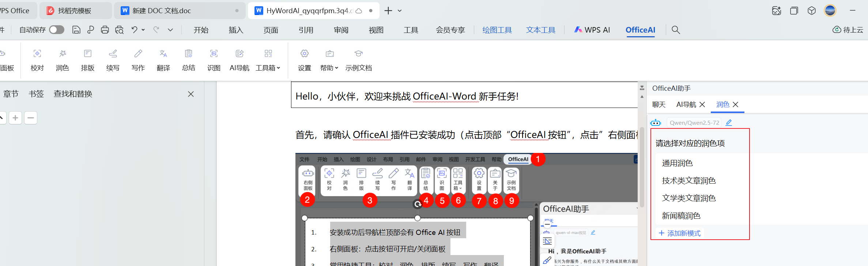Click the 添加新模式 link
Viewport: 868px width, 266px height.
click(680, 233)
